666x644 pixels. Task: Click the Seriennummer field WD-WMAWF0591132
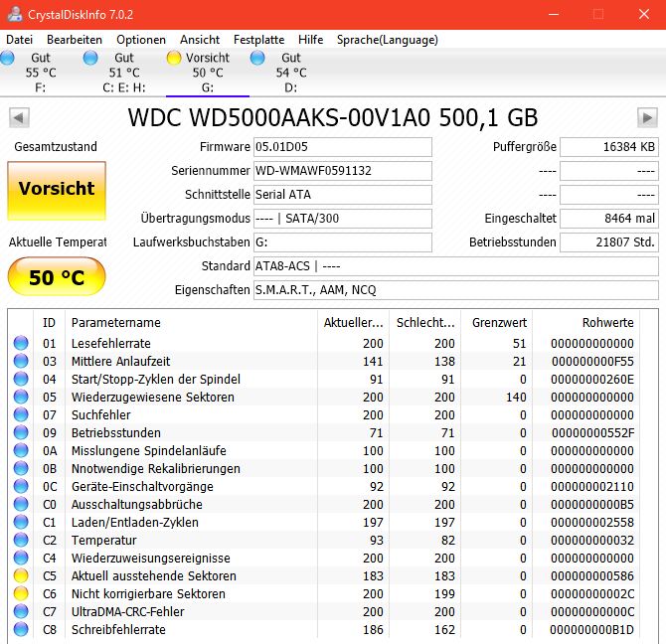pos(343,171)
